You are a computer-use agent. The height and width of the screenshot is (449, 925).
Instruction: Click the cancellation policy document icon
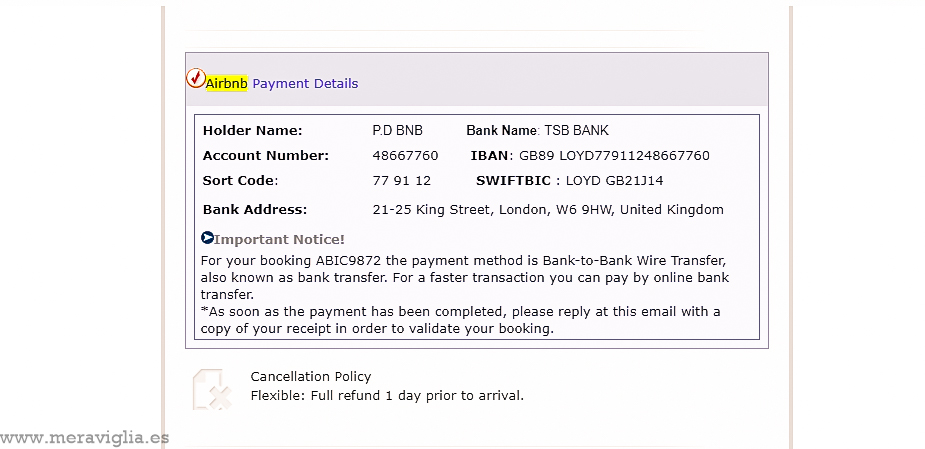(212, 389)
